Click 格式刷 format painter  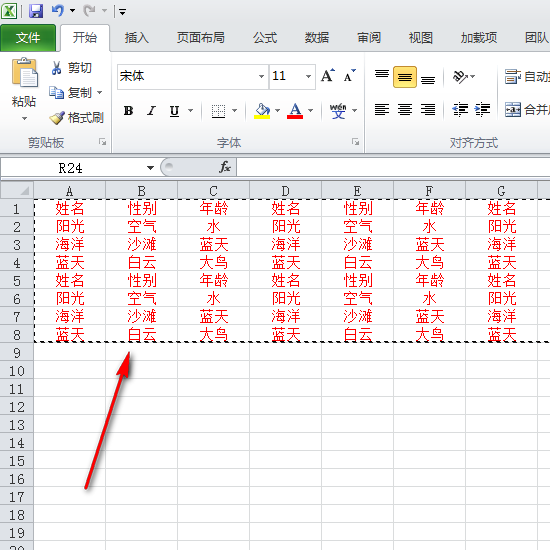[76, 118]
